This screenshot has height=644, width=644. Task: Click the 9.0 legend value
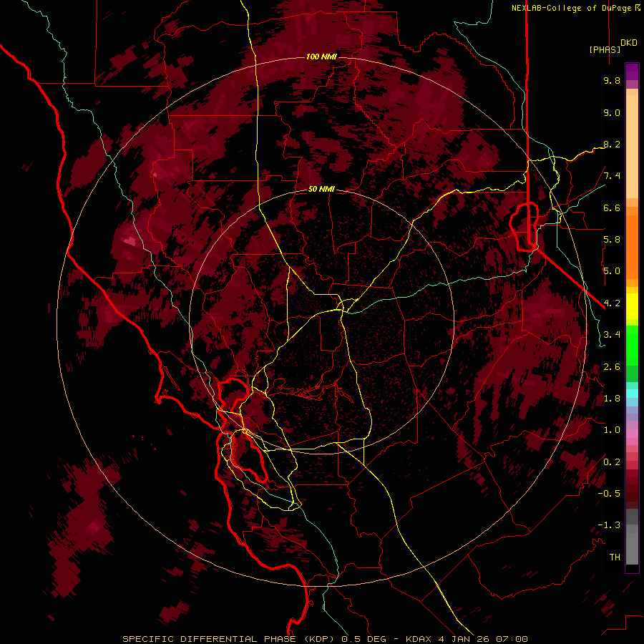click(612, 112)
